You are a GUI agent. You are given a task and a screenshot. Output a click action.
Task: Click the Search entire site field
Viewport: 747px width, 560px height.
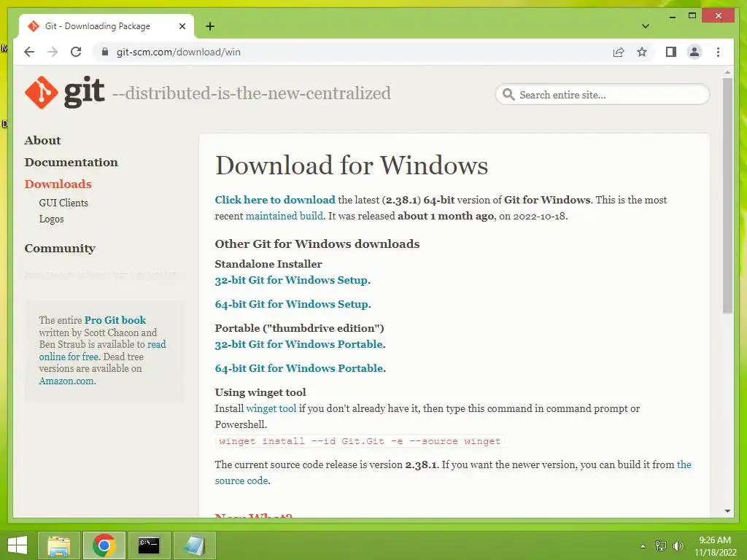click(x=602, y=95)
